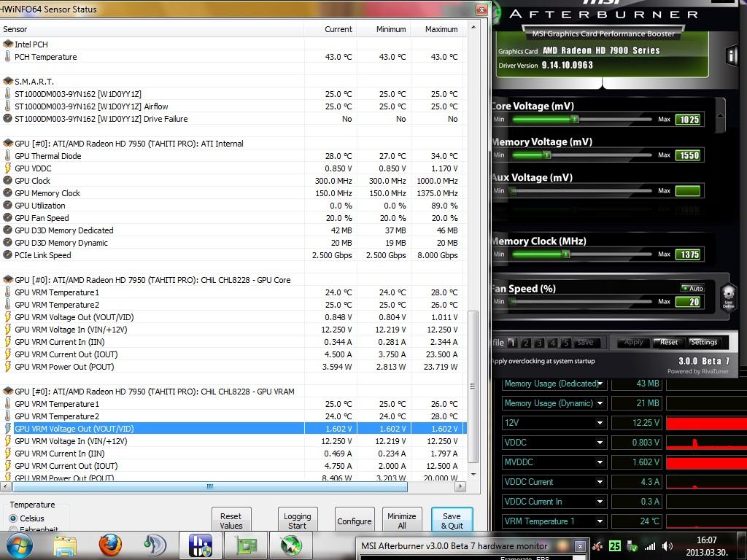Click the Memory Clock slider handle

[x=565, y=254]
